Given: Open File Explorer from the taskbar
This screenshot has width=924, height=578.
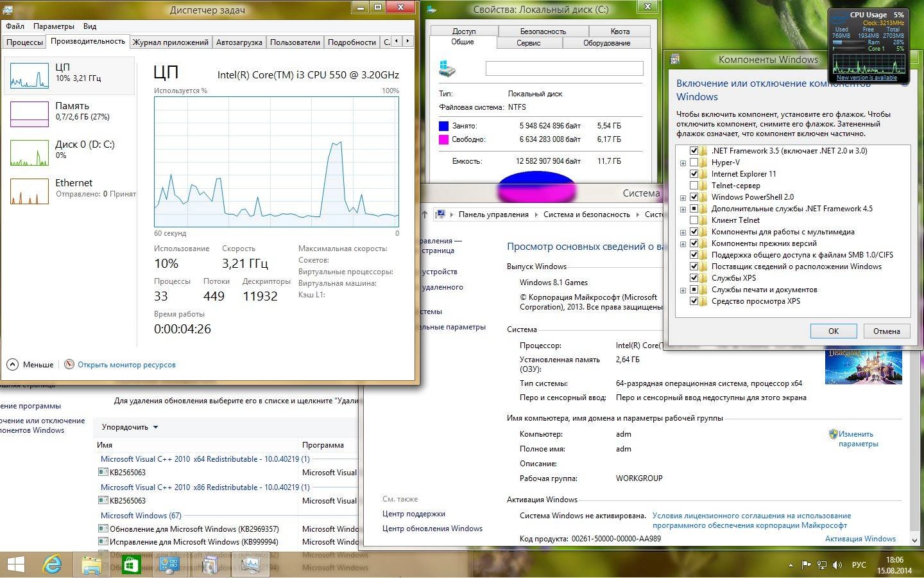Looking at the screenshot, I should click(x=91, y=565).
